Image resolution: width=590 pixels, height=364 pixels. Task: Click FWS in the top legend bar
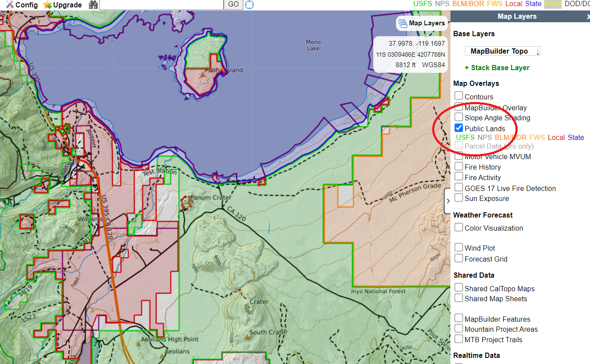[495, 4]
